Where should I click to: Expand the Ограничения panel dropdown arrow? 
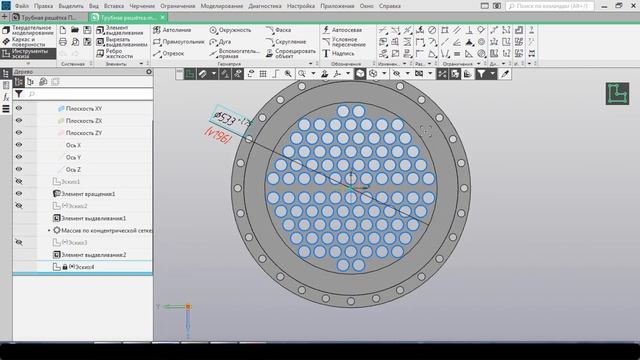click(x=478, y=64)
